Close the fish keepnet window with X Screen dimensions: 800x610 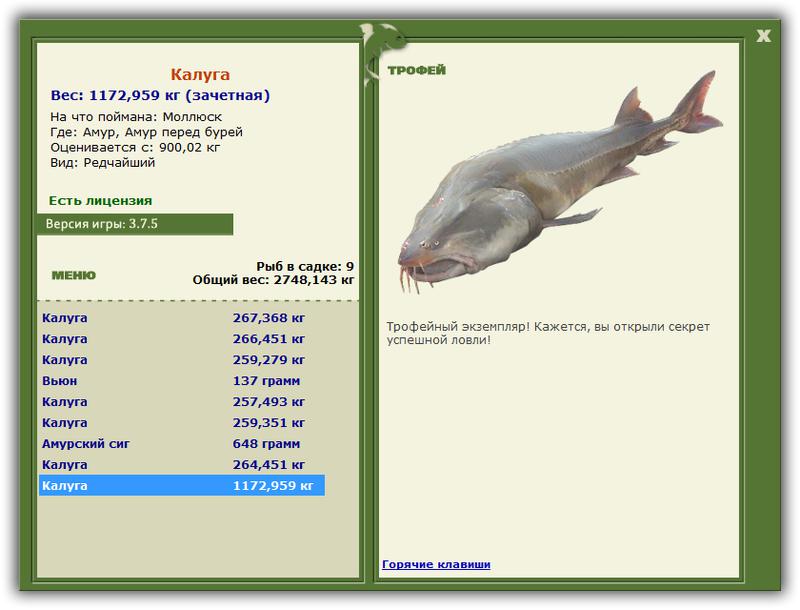click(x=763, y=36)
